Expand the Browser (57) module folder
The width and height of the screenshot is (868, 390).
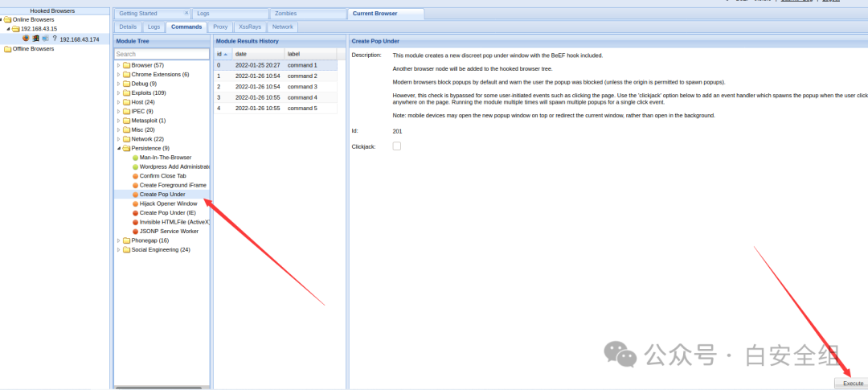pyautogui.click(x=118, y=65)
